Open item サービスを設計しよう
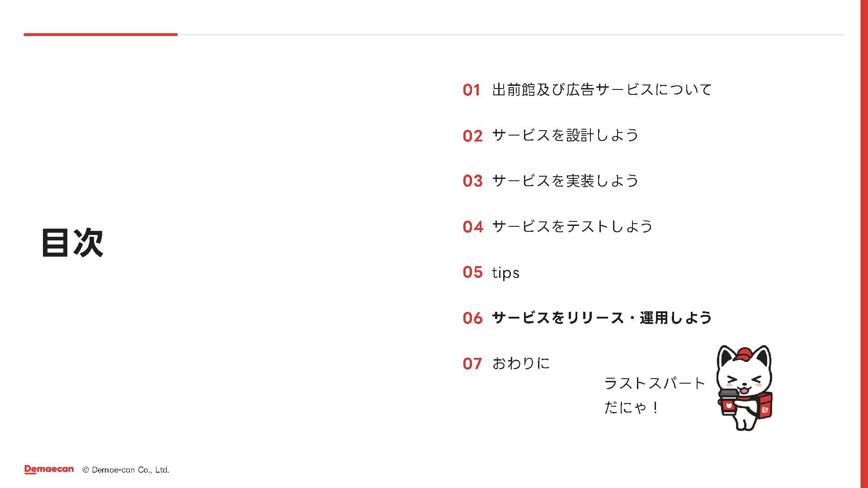 565,135
